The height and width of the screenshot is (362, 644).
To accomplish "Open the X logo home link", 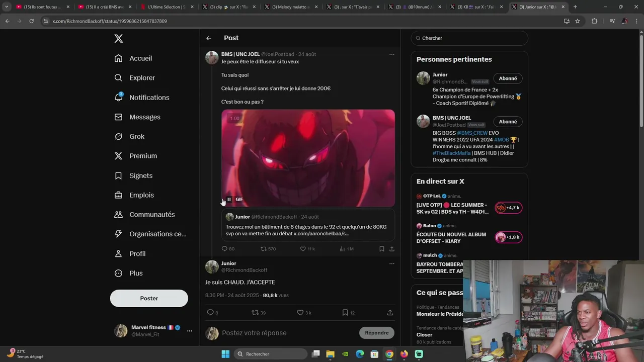I will click(118, 39).
